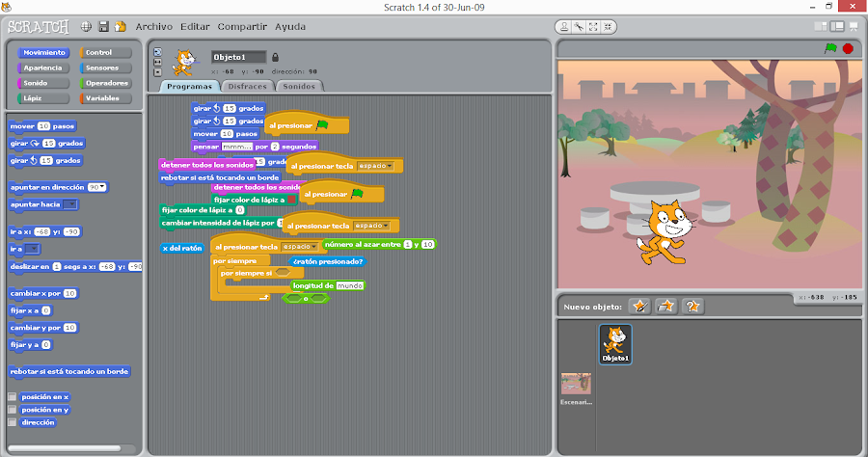Viewport: 868px width, 457px height.
Task: Select the Sonido block category
Action: click(x=43, y=83)
